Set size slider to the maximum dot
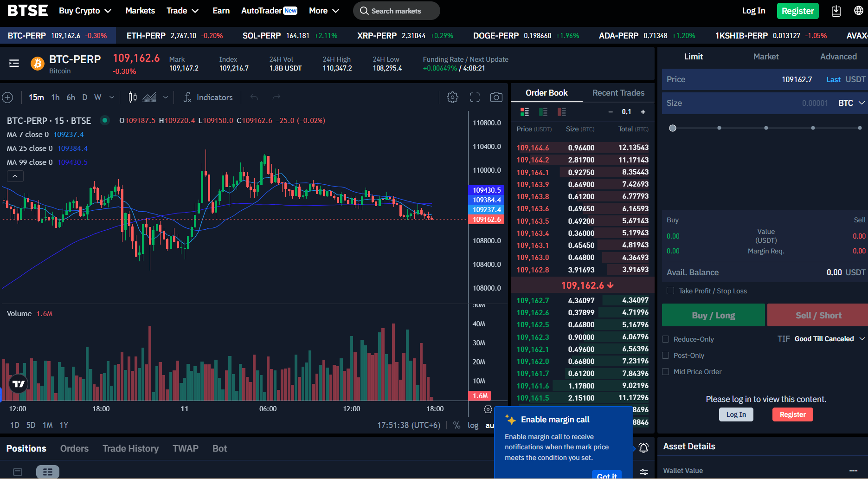Image resolution: width=868 pixels, height=479 pixels. click(860, 128)
